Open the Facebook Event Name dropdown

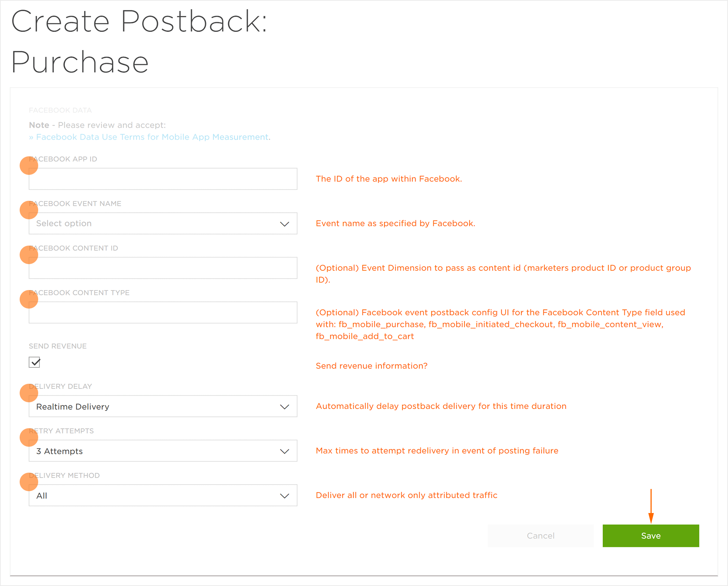pyautogui.click(x=163, y=223)
